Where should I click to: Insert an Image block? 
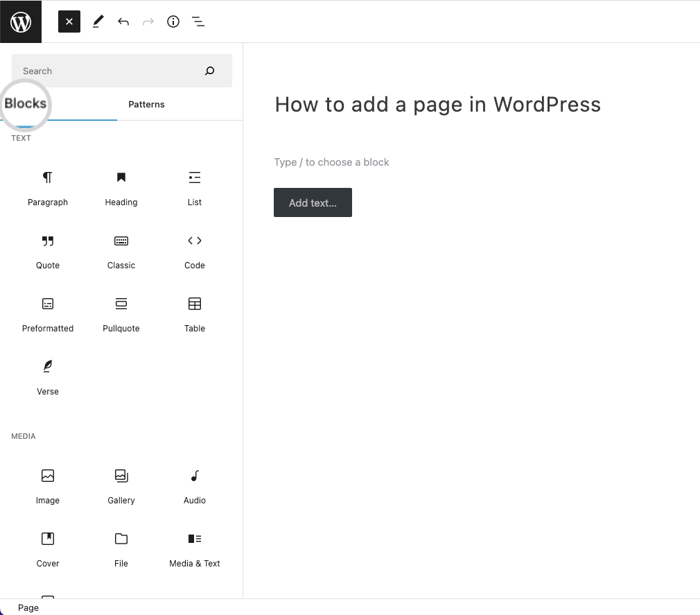[48, 487]
